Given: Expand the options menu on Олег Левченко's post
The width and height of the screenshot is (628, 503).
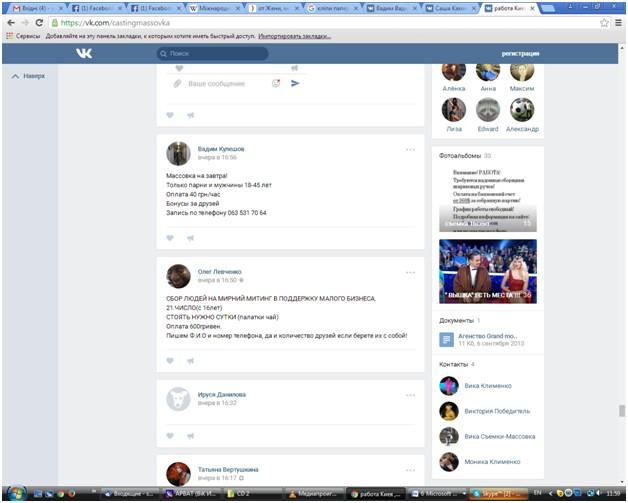Looking at the screenshot, I should 410,272.
